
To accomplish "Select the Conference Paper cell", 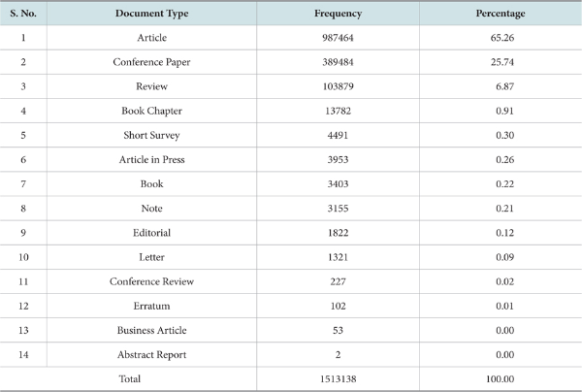I will pos(151,61).
